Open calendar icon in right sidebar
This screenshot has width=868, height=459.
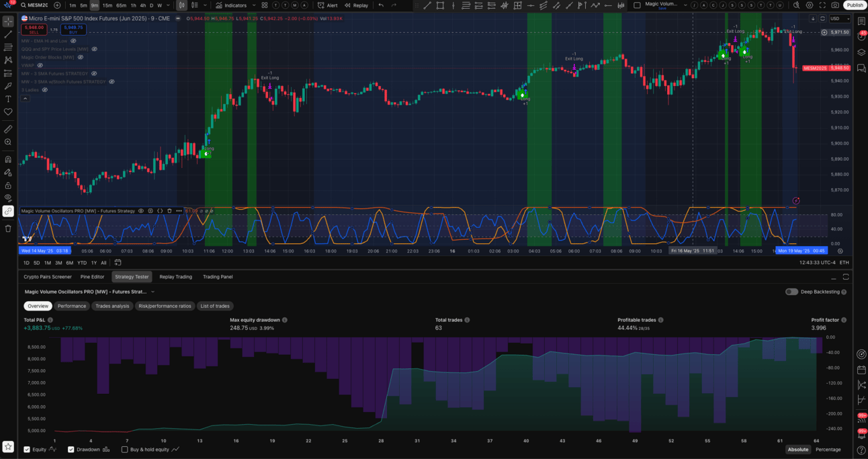[861, 370]
